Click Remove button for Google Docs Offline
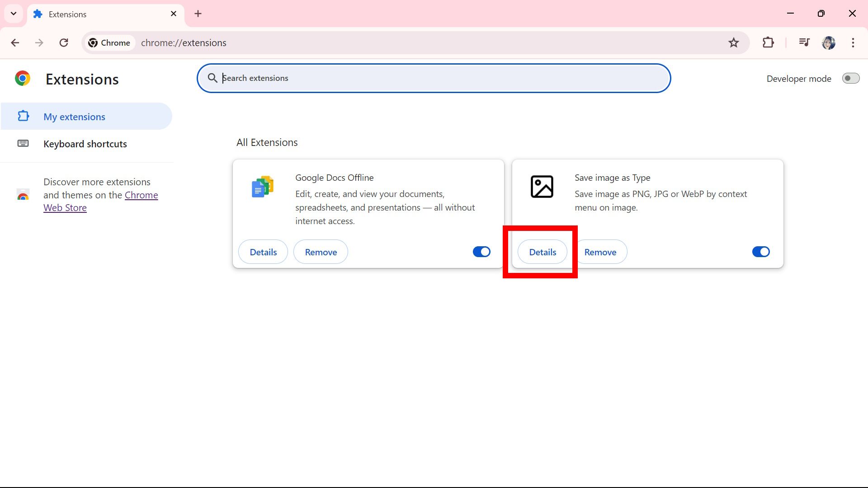This screenshot has width=868, height=488. pos(321,251)
